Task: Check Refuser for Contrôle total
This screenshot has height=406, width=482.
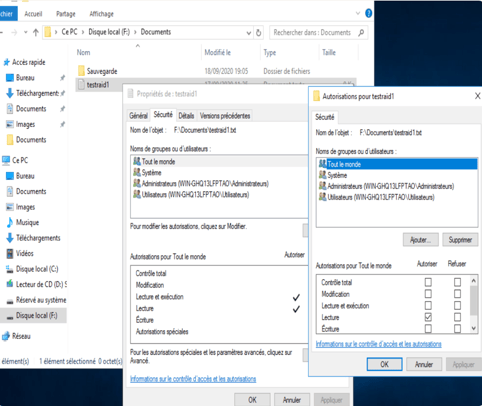Action: pyautogui.click(x=457, y=282)
